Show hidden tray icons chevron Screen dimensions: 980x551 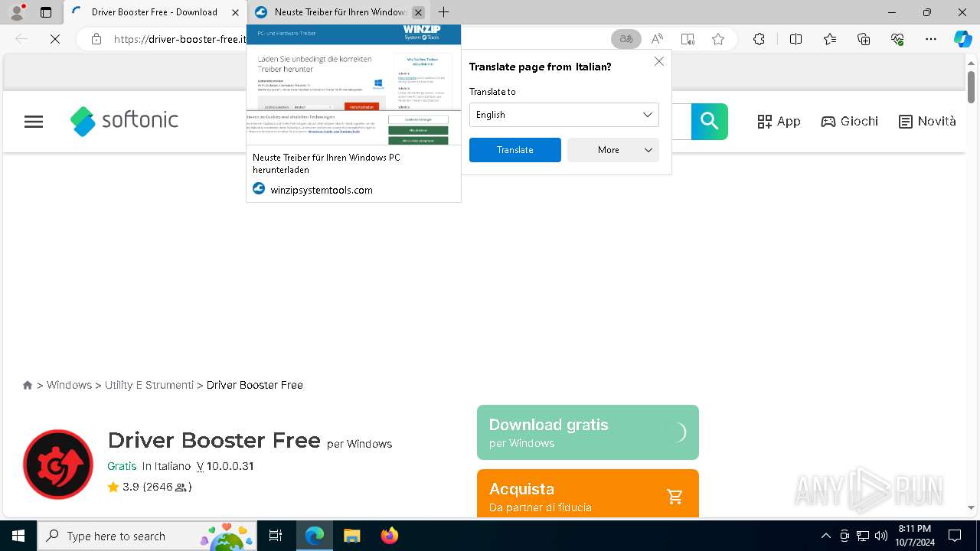tap(825, 536)
